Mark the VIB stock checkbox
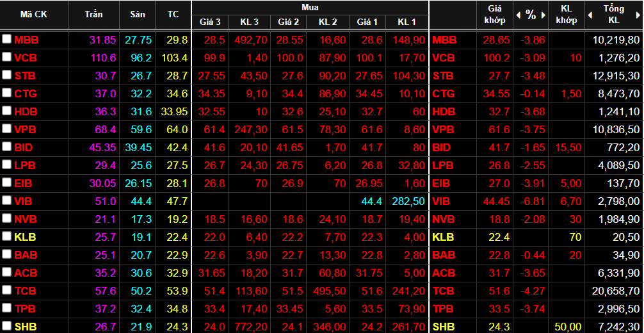Screen dimensions: 644x333 [6, 200]
